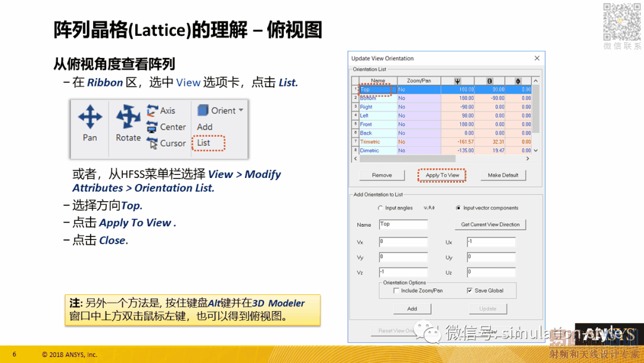The width and height of the screenshot is (644, 363).
Task: Select the Back orientation row
Action: coord(442,133)
